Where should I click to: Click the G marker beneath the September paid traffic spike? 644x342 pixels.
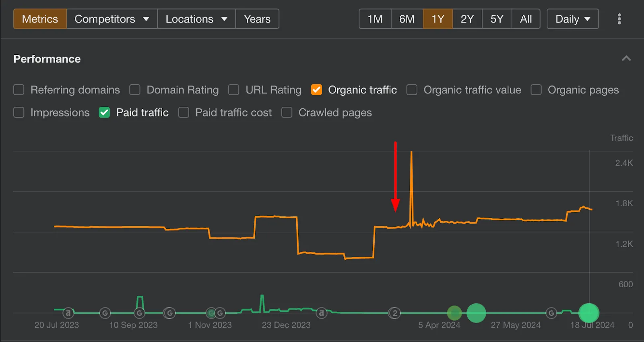tap(139, 313)
